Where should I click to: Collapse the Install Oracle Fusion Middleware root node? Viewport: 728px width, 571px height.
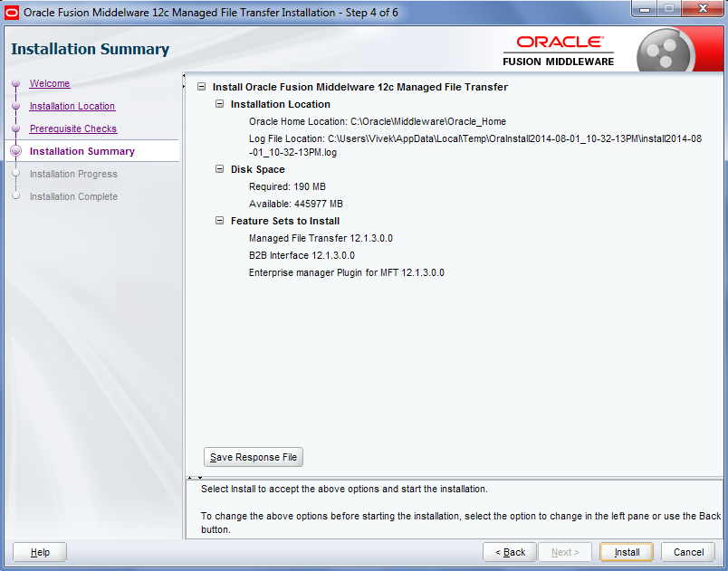tap(202, 87)
